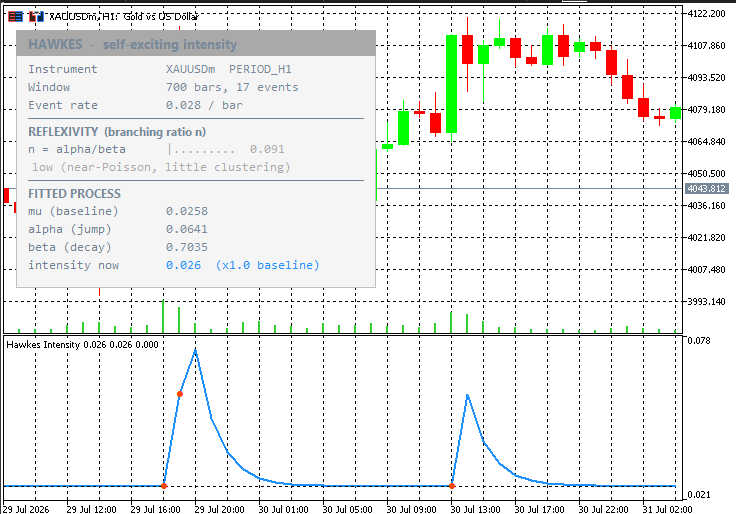Click the Instrument value 'XAUUSDm PERIOD_H1'
736x514 pixels.
tap(229, 69)
